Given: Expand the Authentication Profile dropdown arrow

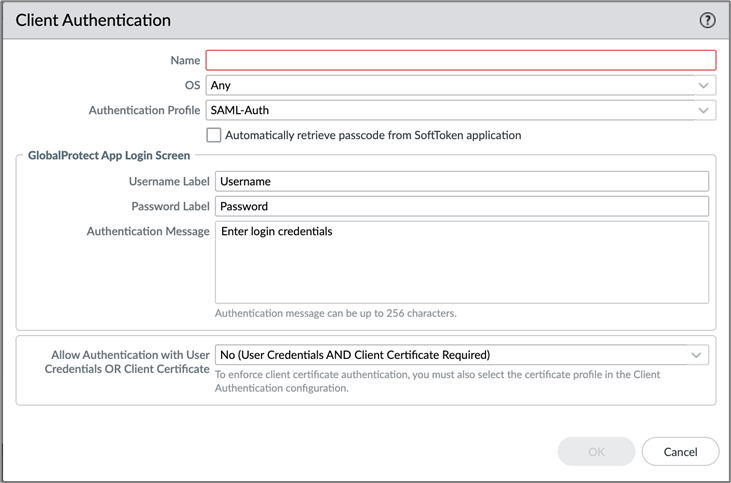Looking at the screenshot, I should coord(704,111).
